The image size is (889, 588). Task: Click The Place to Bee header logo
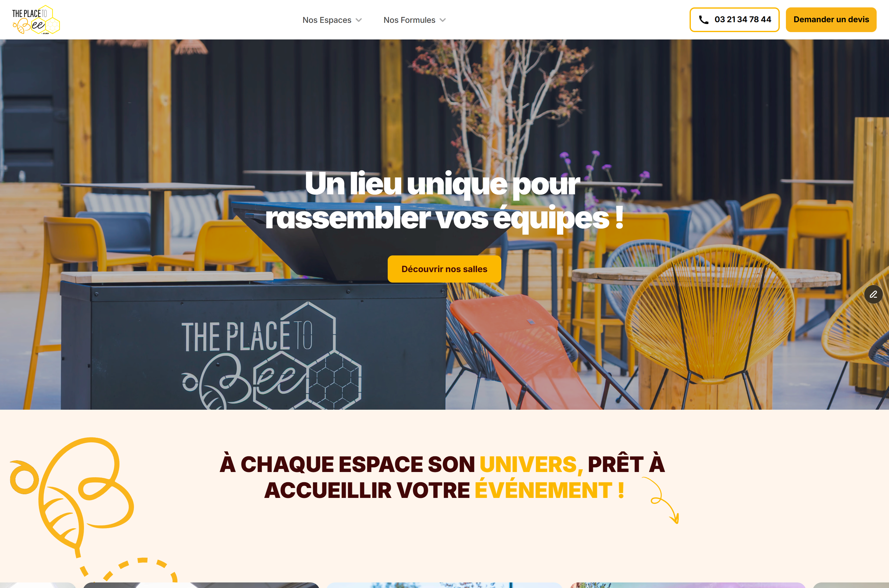coord(36,19)
